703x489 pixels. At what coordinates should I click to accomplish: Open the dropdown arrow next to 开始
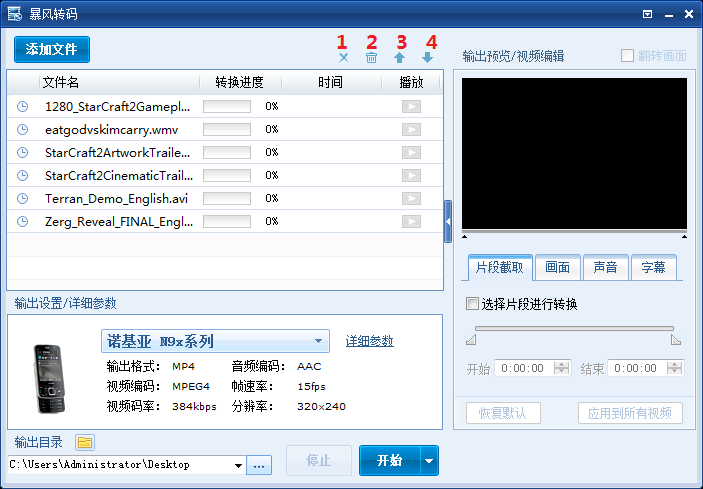(x=429, y=461)
